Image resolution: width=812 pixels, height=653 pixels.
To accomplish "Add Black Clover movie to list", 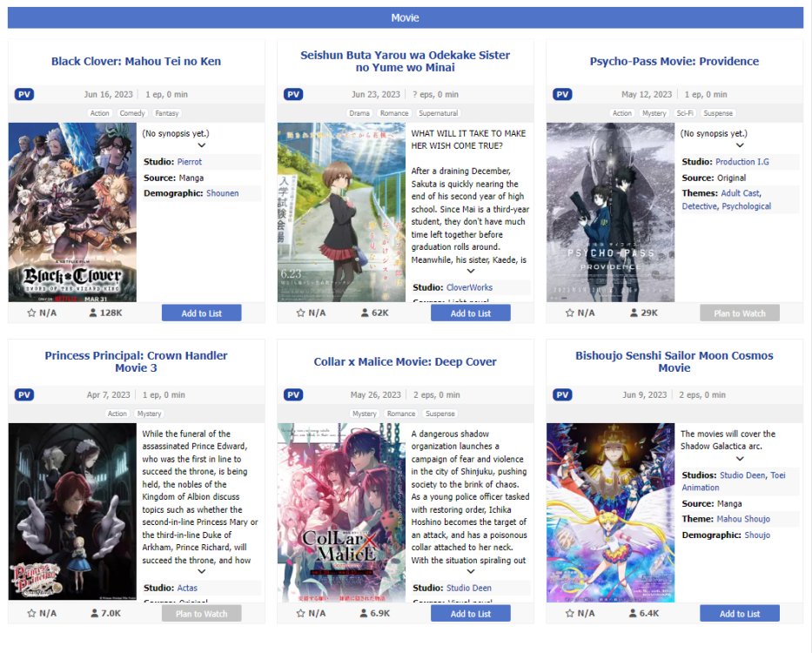I will click(x=201, y=313).
